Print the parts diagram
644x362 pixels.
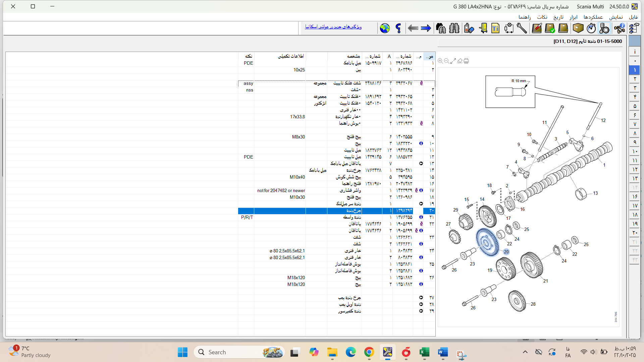pyautogui.click(x=466, y=61)
